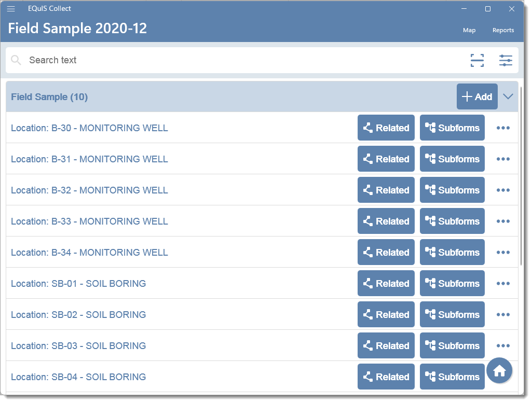Open more options for SB-01 row
The image size is (532, 403).
(x=503, y=283)
